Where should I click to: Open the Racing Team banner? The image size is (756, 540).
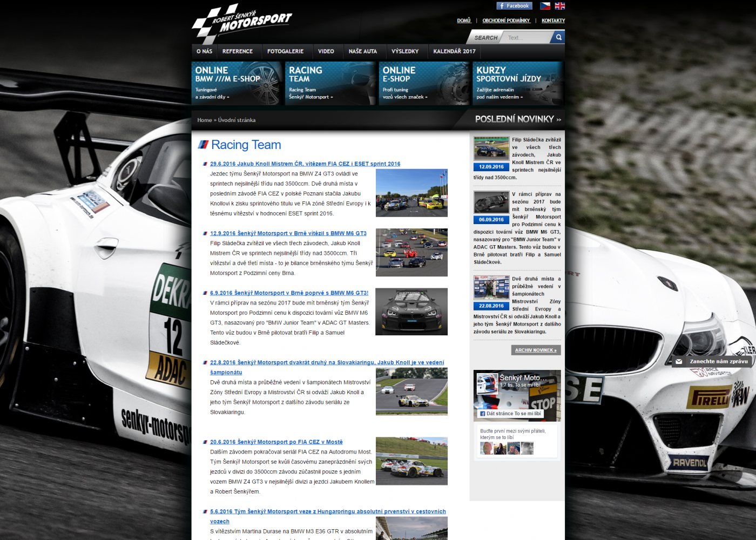pyautogui.click(x=330, y=83)
